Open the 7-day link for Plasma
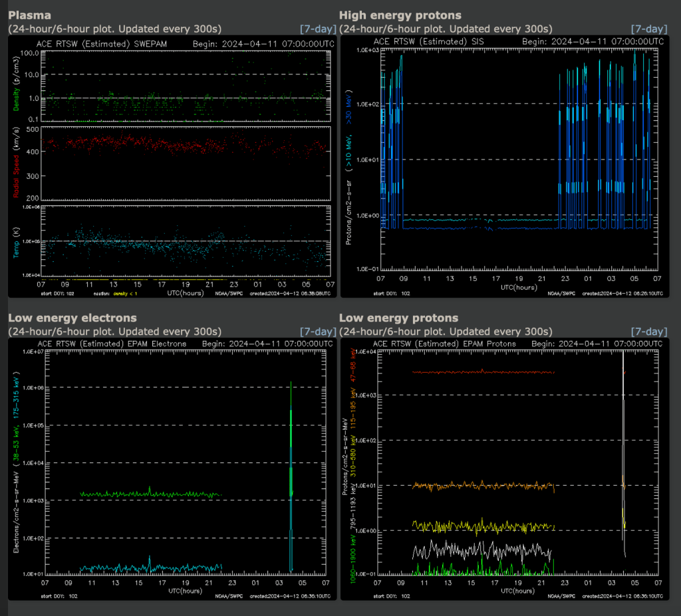The height and width of the screenshot is (616, 681). click(318, 29)
